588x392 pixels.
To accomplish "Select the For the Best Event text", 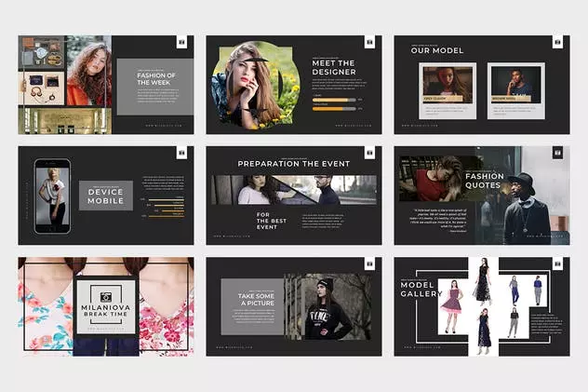I will point(271,221).
